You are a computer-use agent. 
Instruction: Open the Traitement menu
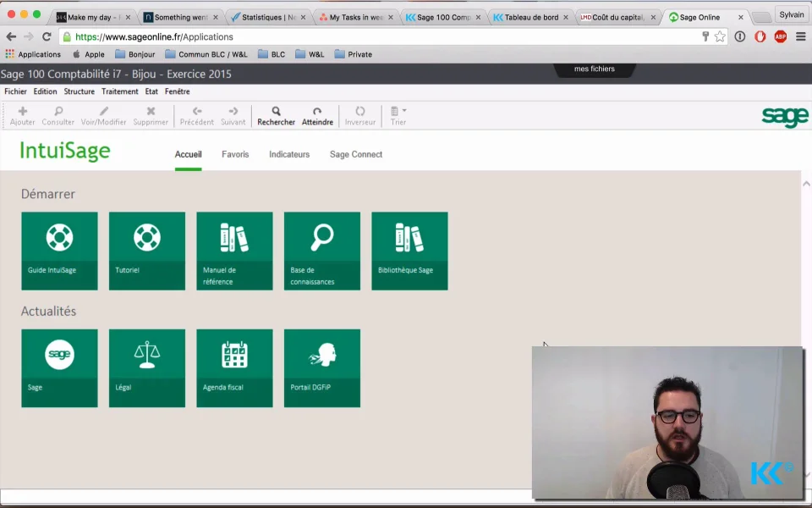pos(119,91)
